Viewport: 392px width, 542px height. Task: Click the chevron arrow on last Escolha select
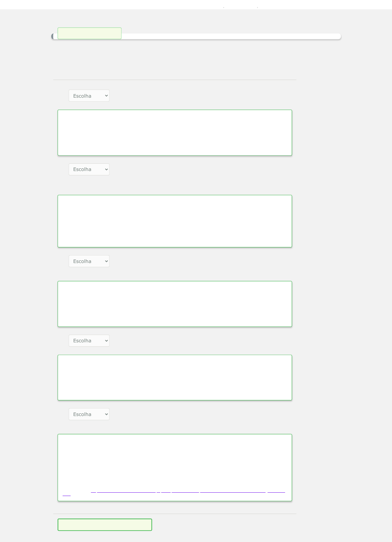point(106,415)
